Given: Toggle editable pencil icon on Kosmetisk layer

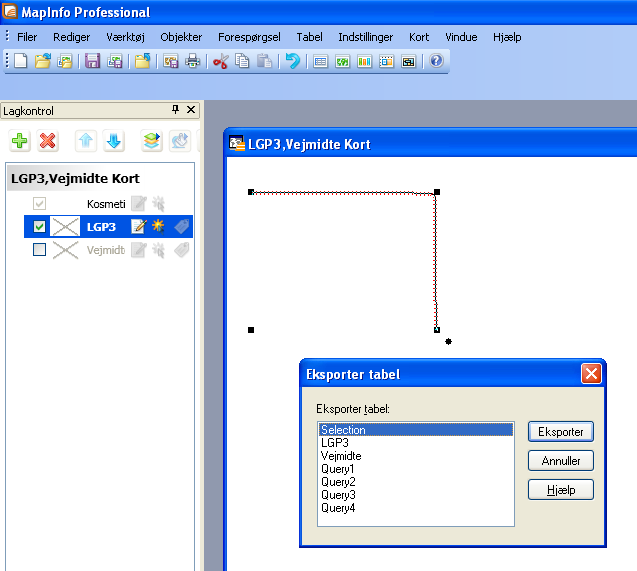Looking at the screenshot, I should tap(139, 203).
